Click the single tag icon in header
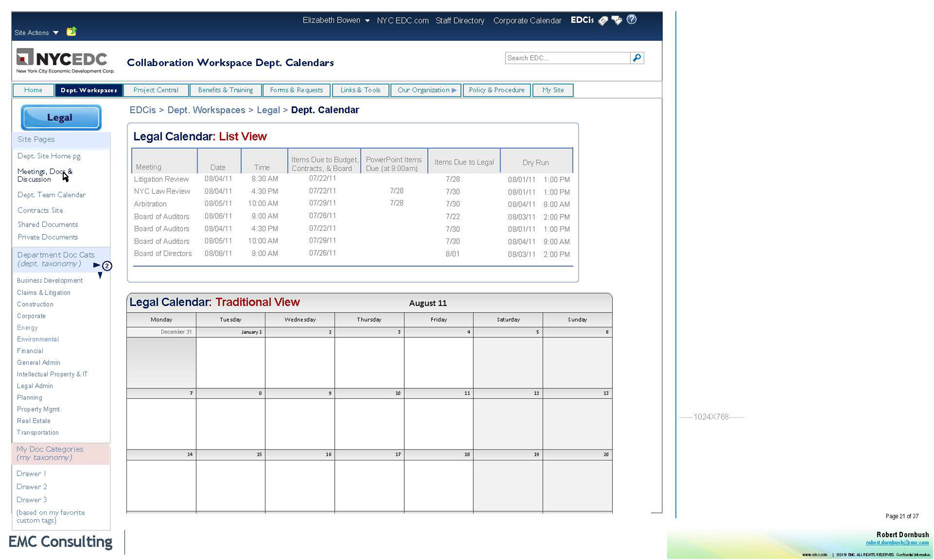The image size is (934, 560). tap(603, 20)
